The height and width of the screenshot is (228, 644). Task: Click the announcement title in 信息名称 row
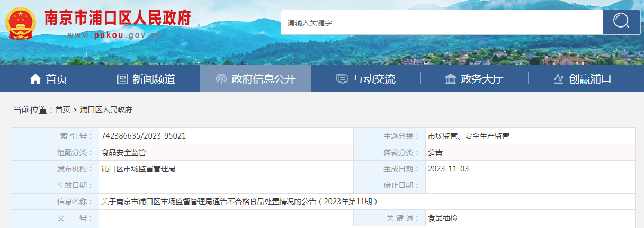[x=239, y=202]
